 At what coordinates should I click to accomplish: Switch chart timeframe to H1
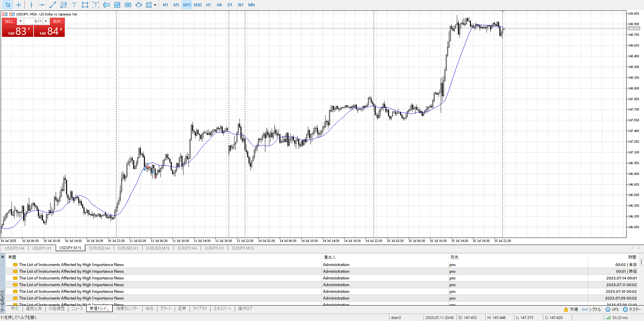pyautogui.click(x=208, y=5)
